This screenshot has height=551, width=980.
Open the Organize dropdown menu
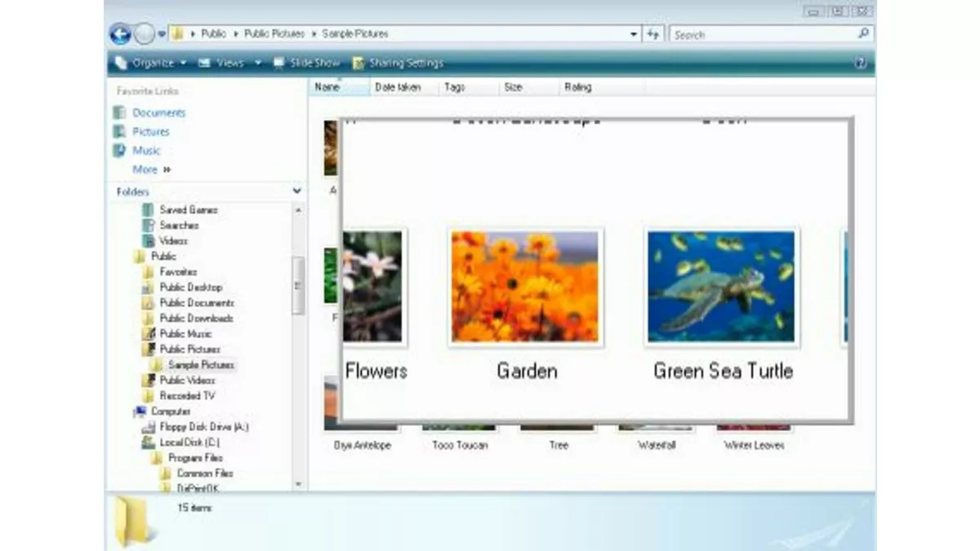tap(153, 63)
